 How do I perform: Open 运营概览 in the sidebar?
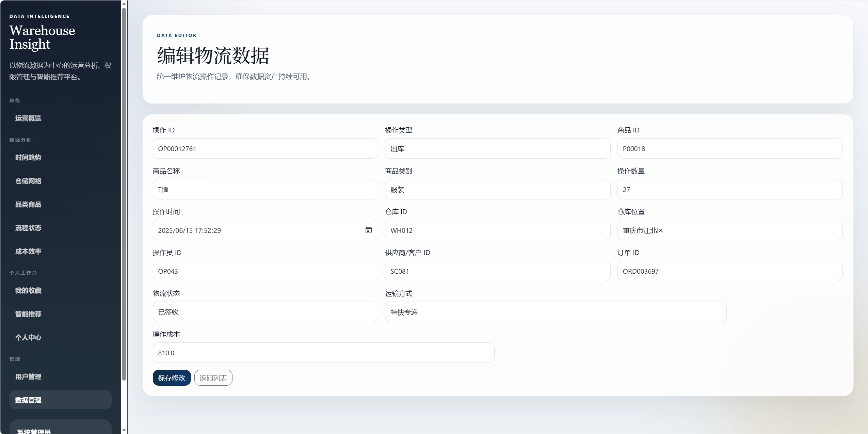tap(28, 118)
